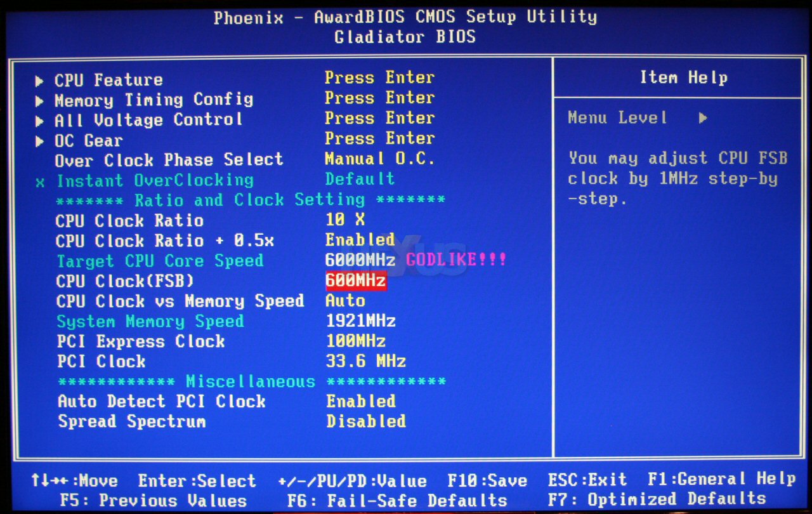
Task: Click the F5: Previous Values hint
Action: (x=154, y=501)
